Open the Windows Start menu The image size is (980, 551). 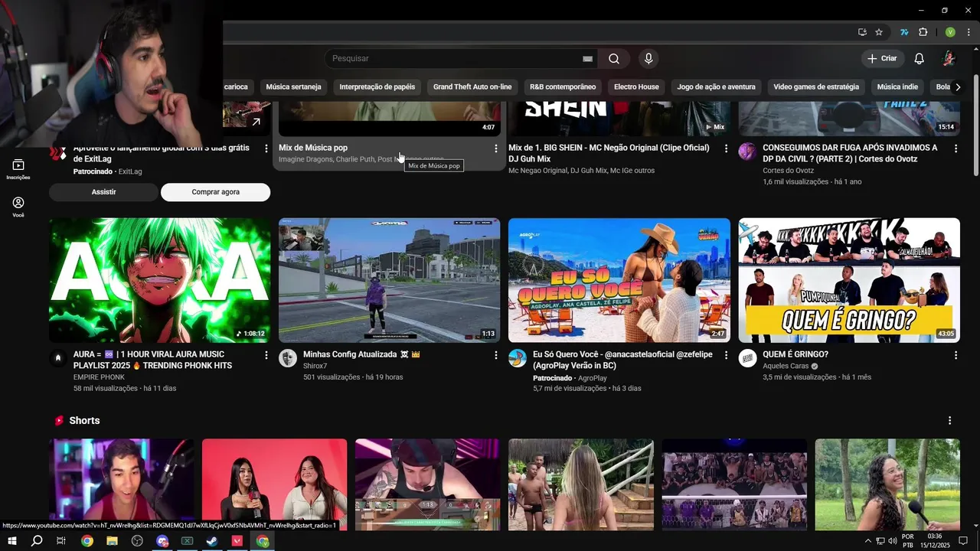click(x=12, y=541)
